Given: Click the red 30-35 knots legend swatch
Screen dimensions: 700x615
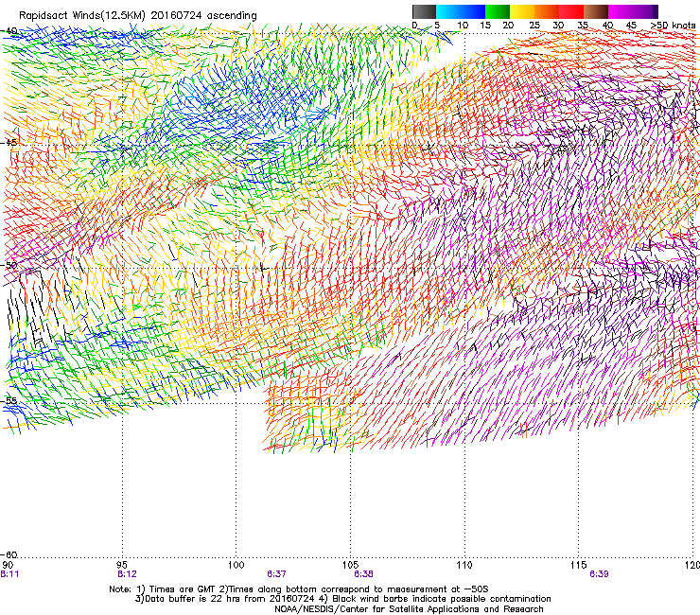Looking at the screenshot, I should (x=571, y=11).
